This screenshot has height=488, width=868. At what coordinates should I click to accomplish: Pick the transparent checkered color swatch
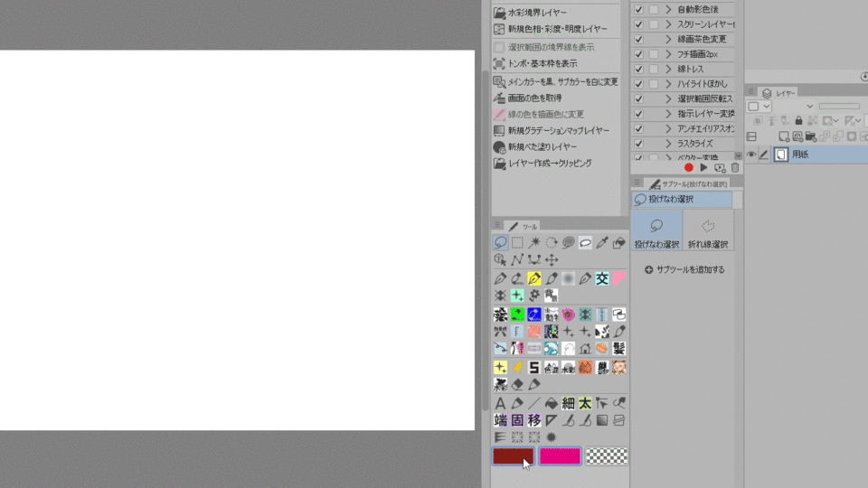tap(607, 456)
